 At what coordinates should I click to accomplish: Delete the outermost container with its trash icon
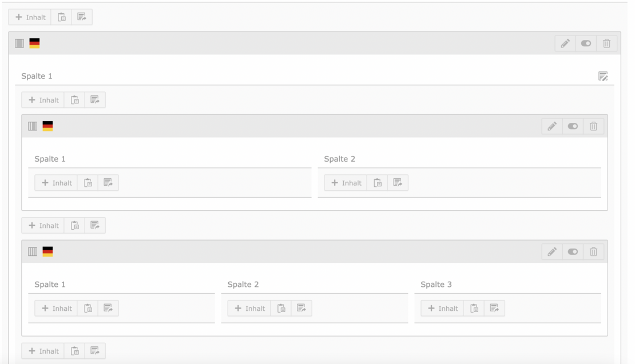pos(606,43)
